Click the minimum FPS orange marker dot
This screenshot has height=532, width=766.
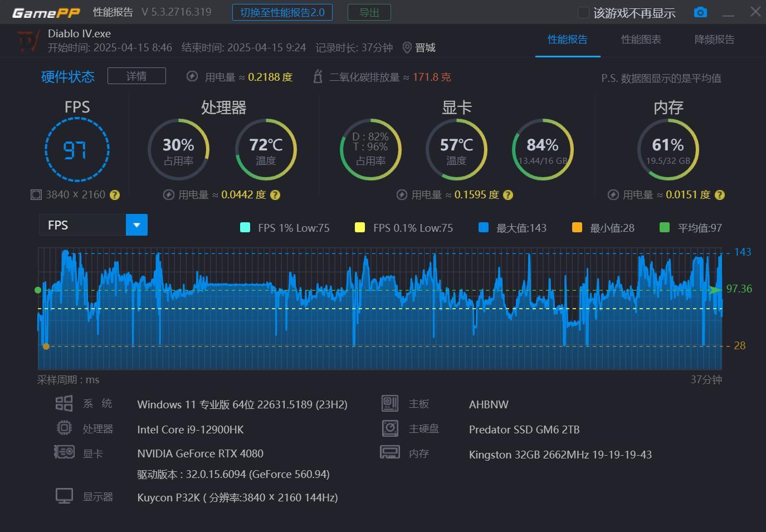click(46, 346)
